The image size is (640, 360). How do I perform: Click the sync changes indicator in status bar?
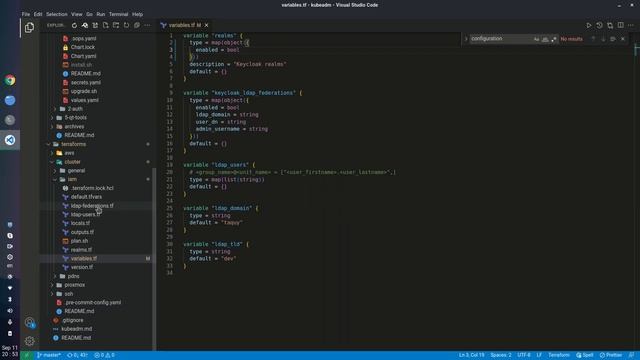[77, 355]
